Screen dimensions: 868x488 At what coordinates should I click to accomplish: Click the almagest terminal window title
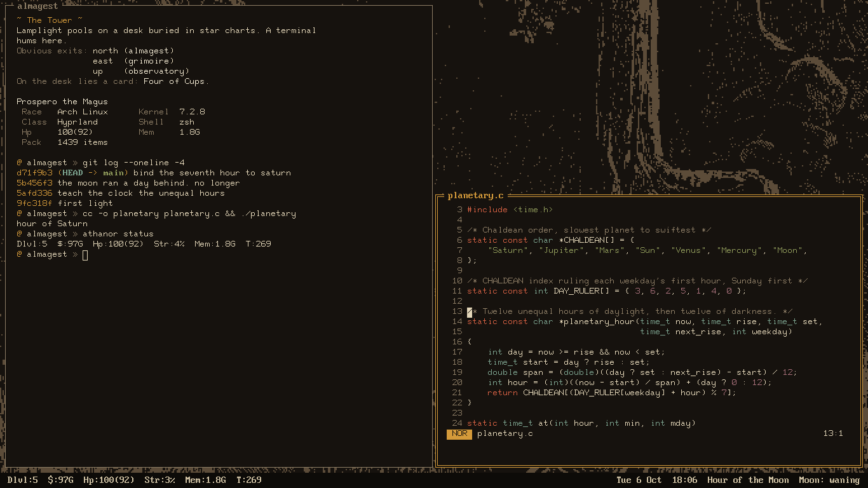tap(37, 6)
